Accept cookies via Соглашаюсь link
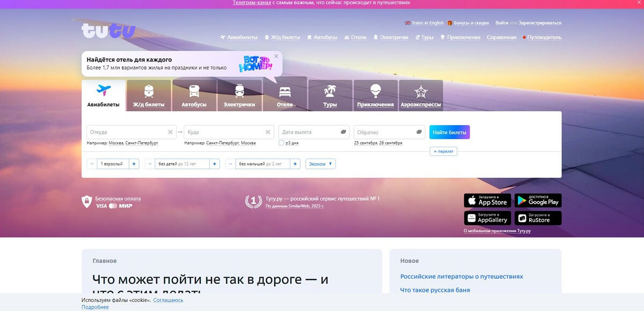The image size is (644, 311). 168,300
